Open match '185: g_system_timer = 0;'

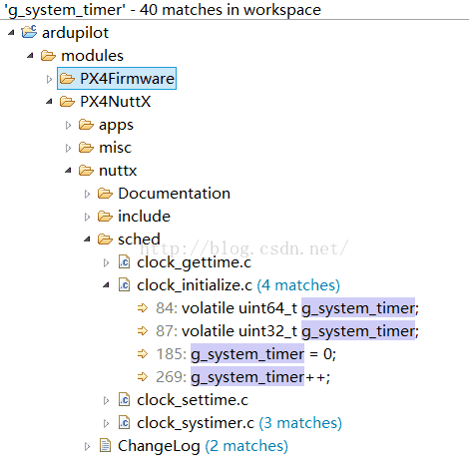[245, 354]
